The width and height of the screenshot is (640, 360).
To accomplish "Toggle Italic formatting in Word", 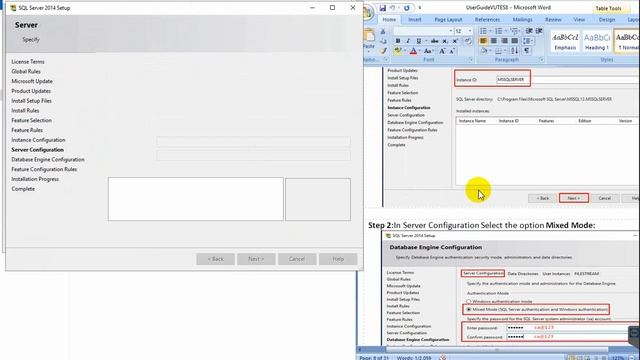I will 408,41.
